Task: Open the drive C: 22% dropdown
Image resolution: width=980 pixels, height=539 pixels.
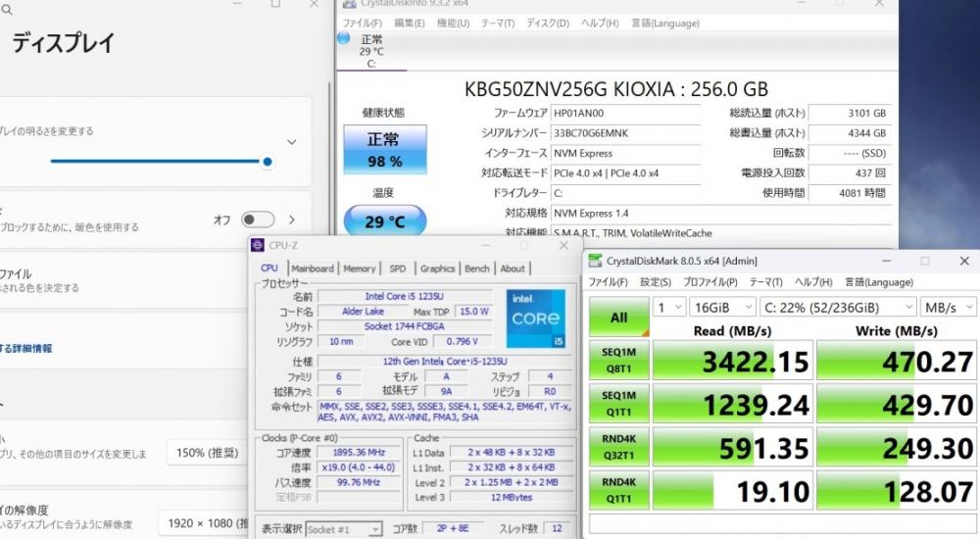Action: coord(838,307)
